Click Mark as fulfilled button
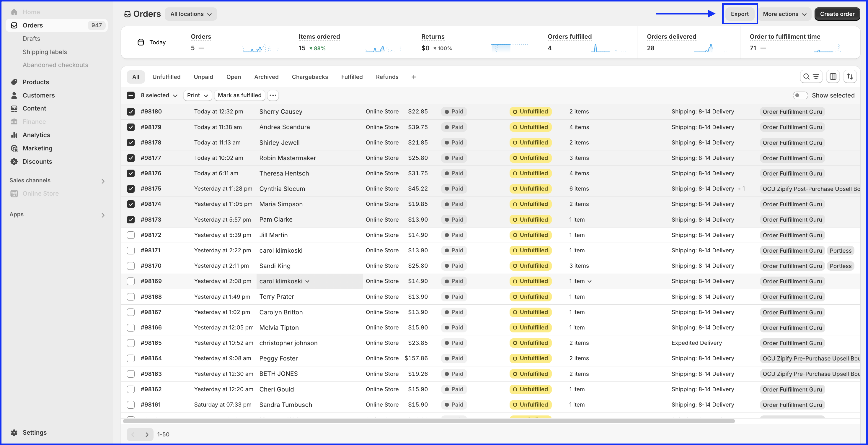The width and height of the screenshot is (868, 445). pyautogui.click(x=239, y=95)
